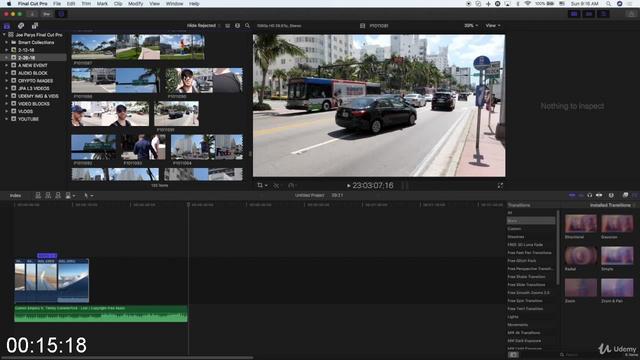Select AUDIO BLOCK event
This screenshot has width=640, height=360.
click(33, 73)
